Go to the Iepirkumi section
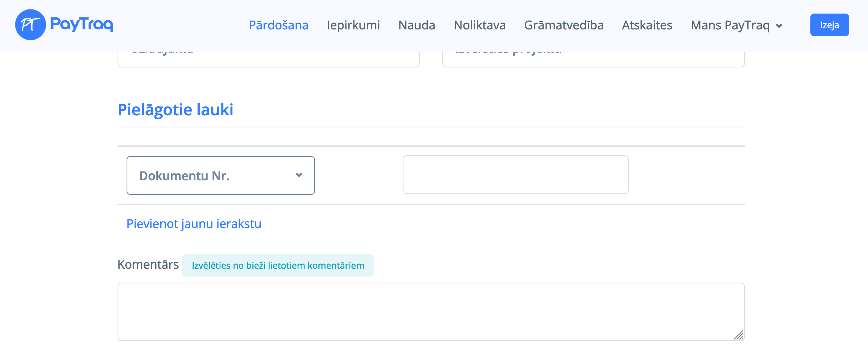 (353, 25)
